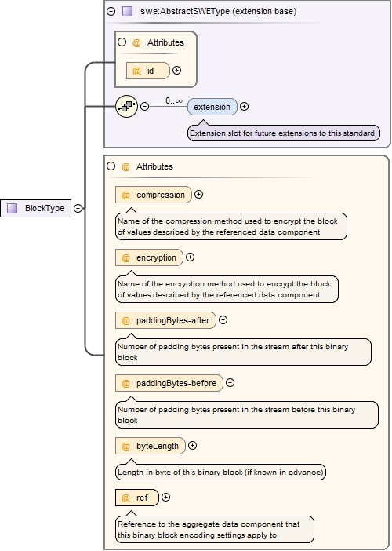Click the purple square icon beside BlockType
The image size is (392, 551).
pos(13,208)
